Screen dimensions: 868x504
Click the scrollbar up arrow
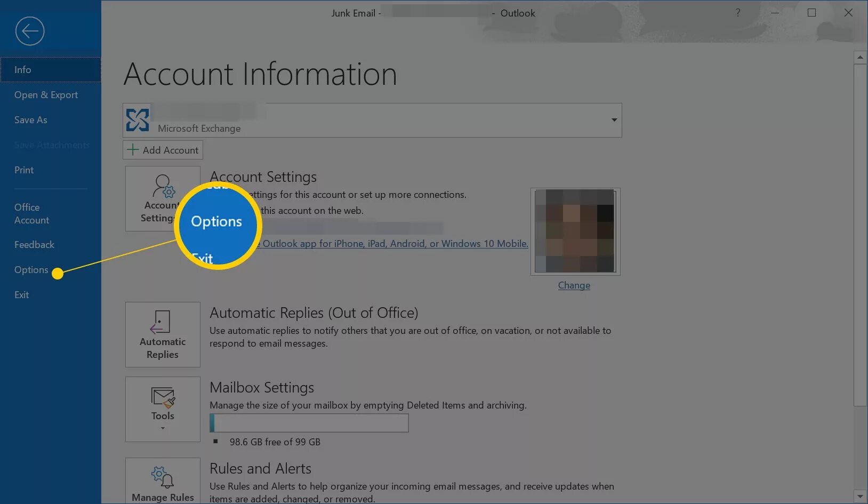(859, 57)
